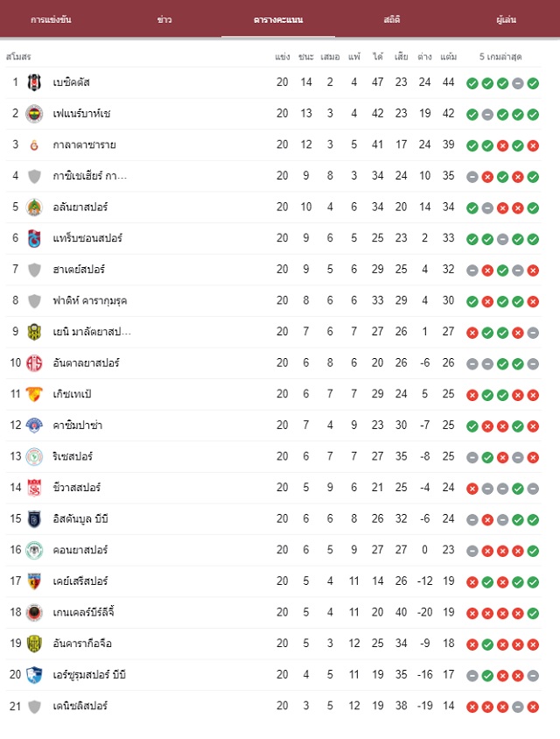
Task: Click the Fenerbahçe club crest
Action: [x=34, y=114]
